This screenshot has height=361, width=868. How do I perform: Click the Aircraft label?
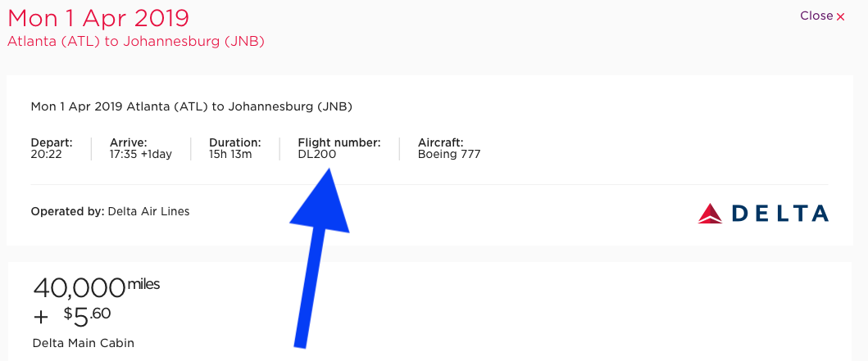click(x=440, y=142)
